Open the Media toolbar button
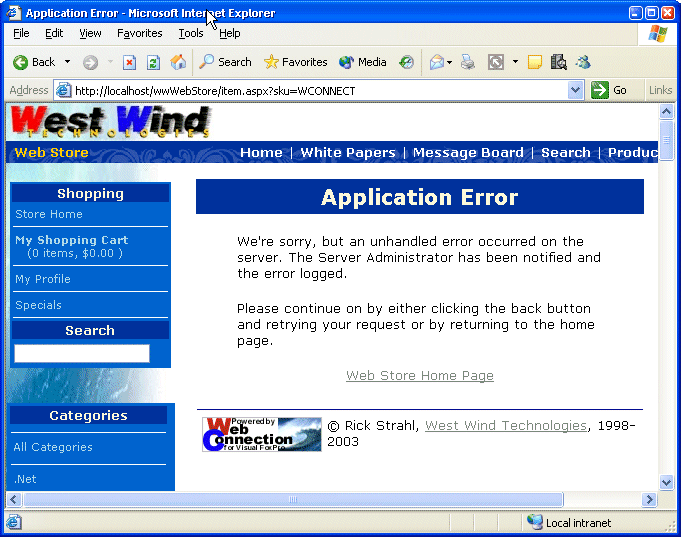Viewport: 681px width, 537px height. point(362,62)
